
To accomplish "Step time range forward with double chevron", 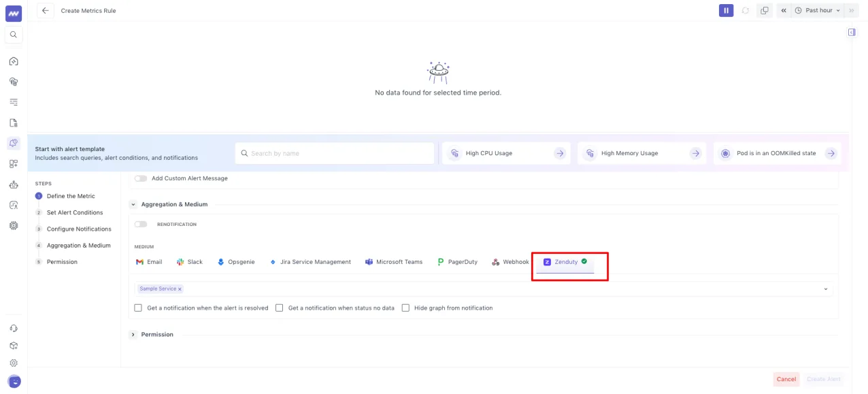I will click(851, 10).
